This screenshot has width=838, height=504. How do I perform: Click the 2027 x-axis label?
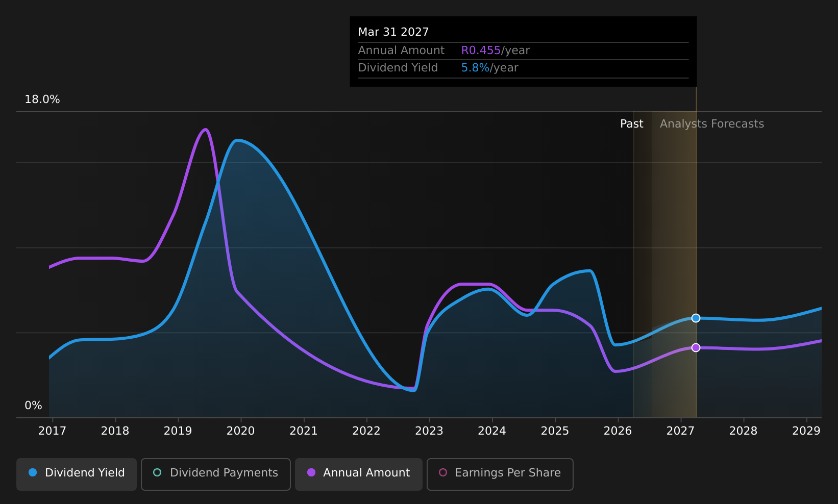(x=680, y=431)
